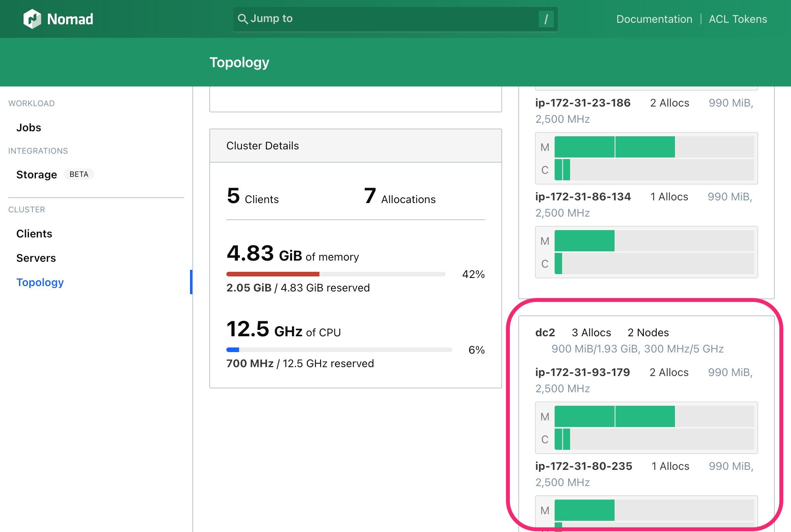Click 2 Nodes label for dc2

click(x=648, y=332)
